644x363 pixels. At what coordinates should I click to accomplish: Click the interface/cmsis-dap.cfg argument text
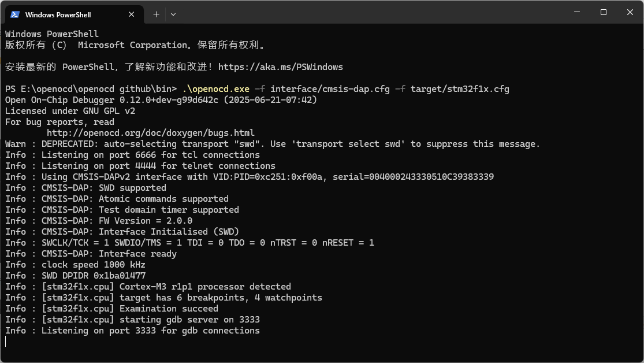[330, 89]
